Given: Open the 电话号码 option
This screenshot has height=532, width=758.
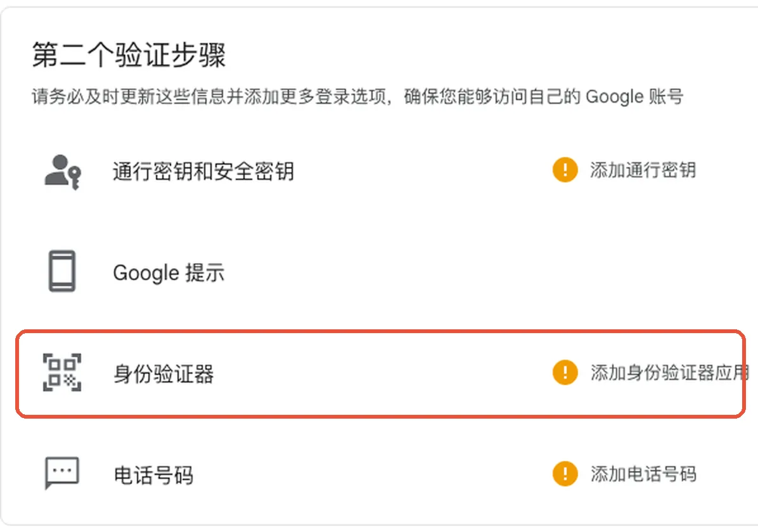Looking at the screenshot, I should [x=154, y=475].
